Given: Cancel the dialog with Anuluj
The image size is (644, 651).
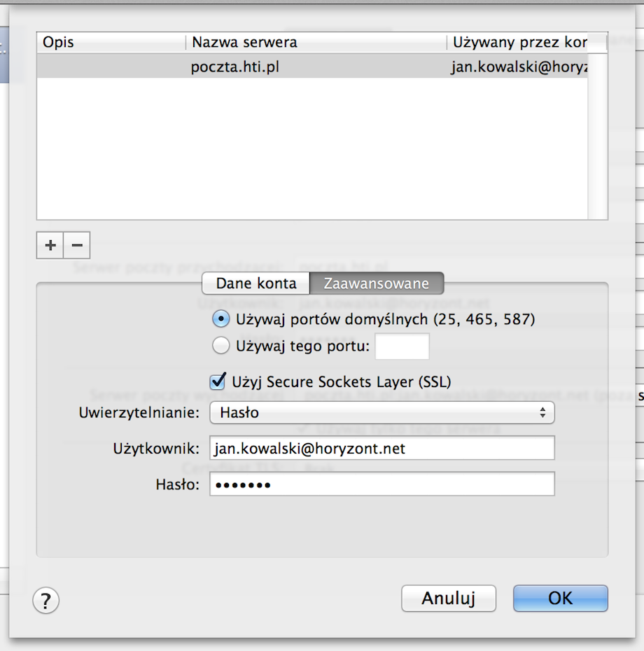Looking at the screenshot, I should (449, 598).
